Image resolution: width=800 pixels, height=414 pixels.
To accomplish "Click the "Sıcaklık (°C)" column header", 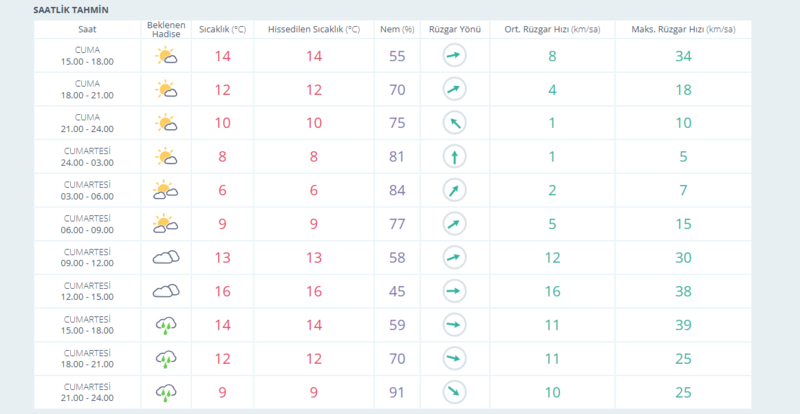I will pos(225,29).
